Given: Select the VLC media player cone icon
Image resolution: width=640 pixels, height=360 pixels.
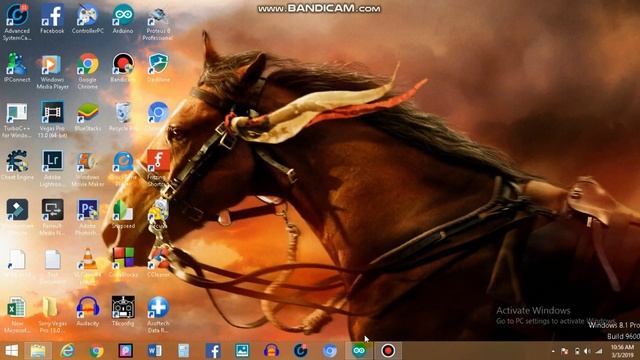Looking at the screenshot, I should (x=87, y=265).
